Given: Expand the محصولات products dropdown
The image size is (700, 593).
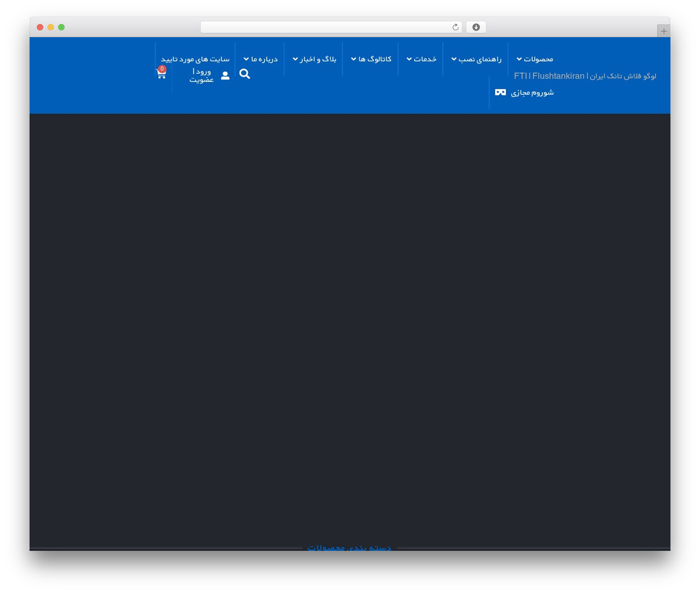Looking at the screenshot, I should 535,59.
